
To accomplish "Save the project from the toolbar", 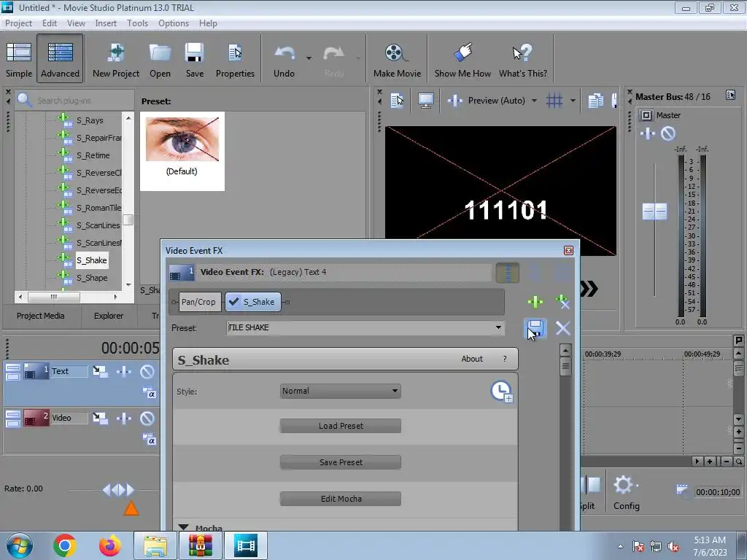I will pyautogui.click(x=194, y=60).
